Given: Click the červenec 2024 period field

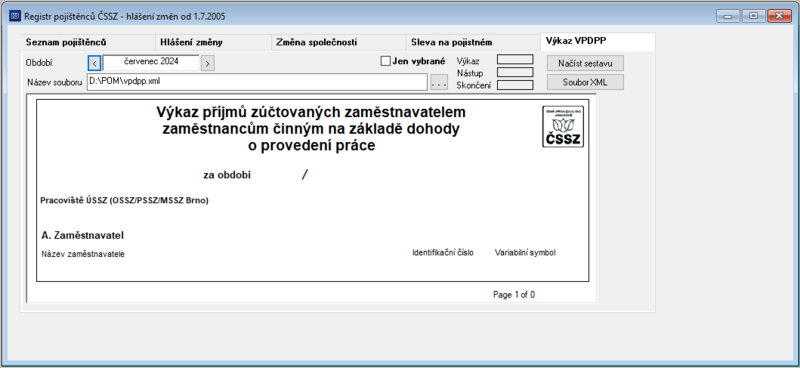Looking at the screenshot, I should 151,62.
